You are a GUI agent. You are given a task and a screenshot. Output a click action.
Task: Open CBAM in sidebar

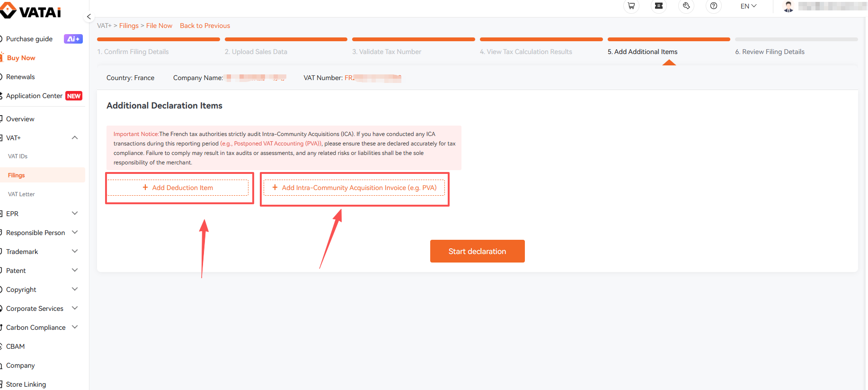[x=15, y=346]
